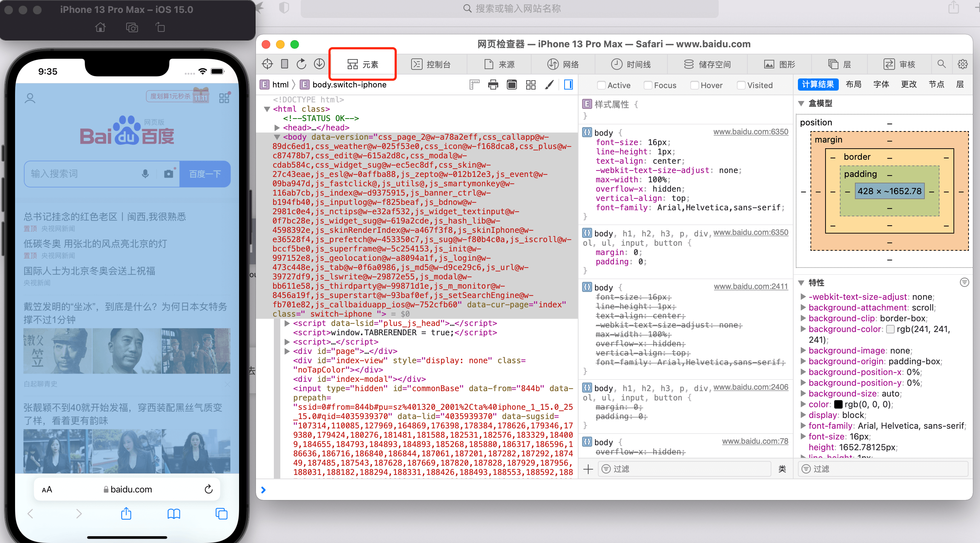
Task: Collapse the 盒模型 section
Action: coord(801,104)
